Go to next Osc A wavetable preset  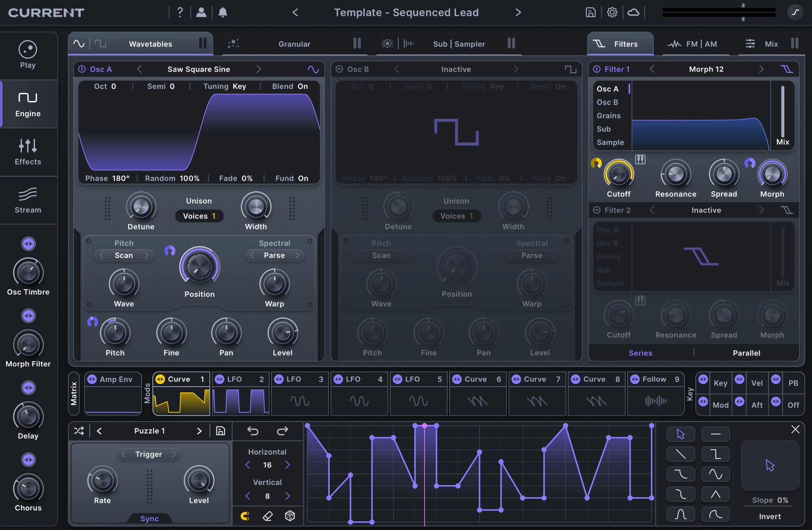click(x=259, y=69)
